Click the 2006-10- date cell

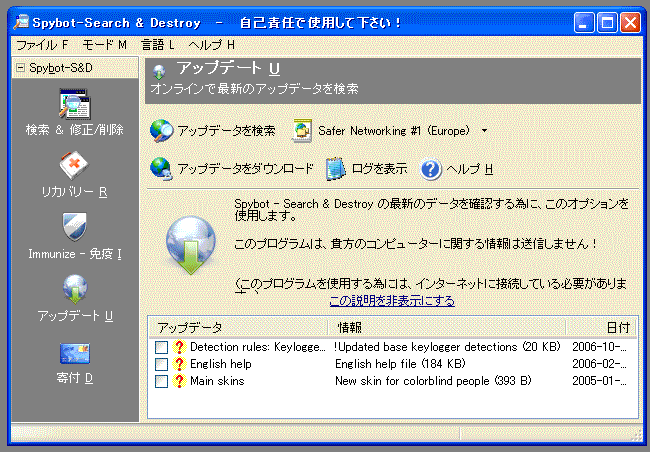[599, 347]
